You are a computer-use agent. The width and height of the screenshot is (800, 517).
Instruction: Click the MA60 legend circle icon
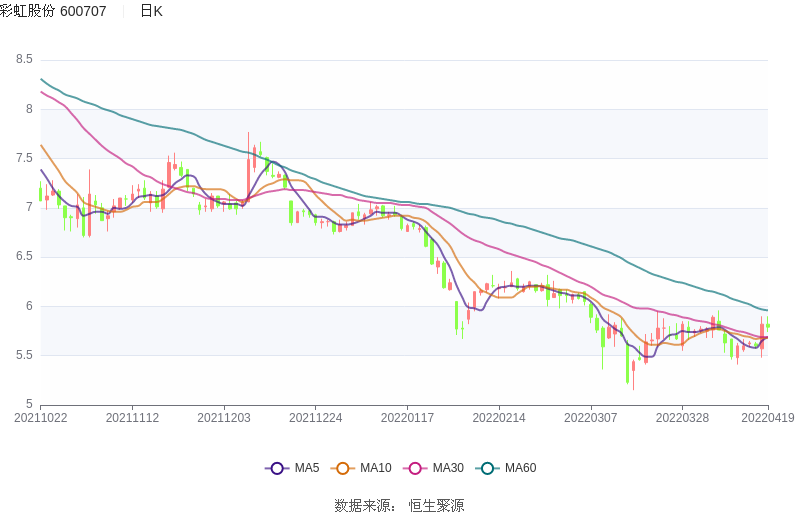(488, 468)
